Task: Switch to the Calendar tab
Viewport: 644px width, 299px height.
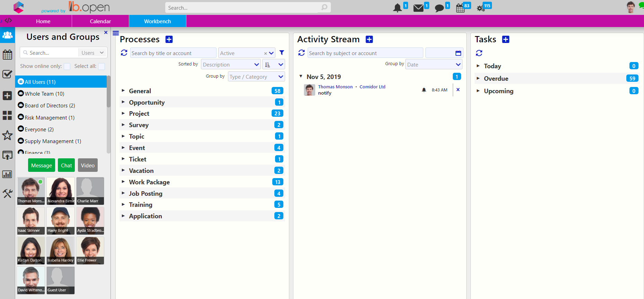Action: 100,21
